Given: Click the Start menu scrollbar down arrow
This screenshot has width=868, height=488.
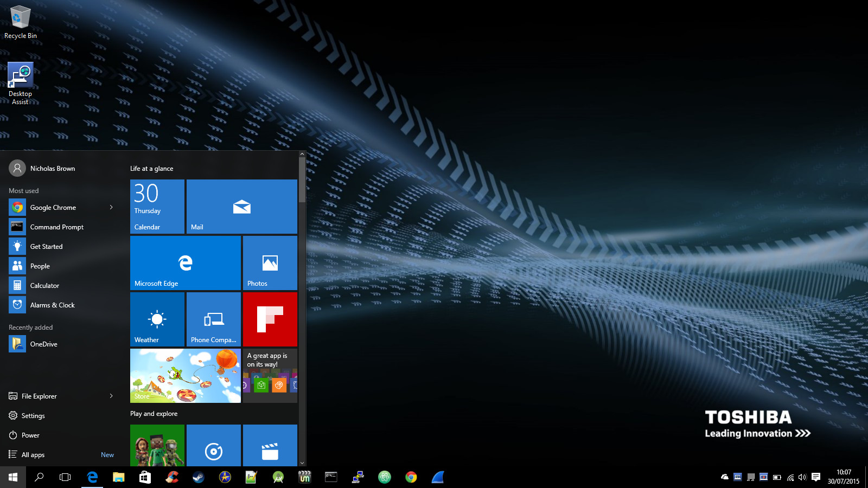Looking at the screenshot, I should coord(302,463).
